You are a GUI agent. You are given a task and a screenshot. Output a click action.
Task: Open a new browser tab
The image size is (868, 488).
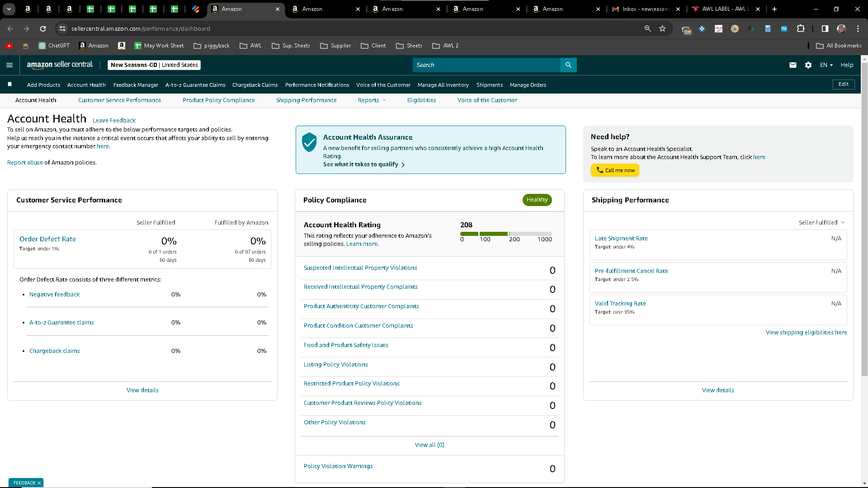774,9
